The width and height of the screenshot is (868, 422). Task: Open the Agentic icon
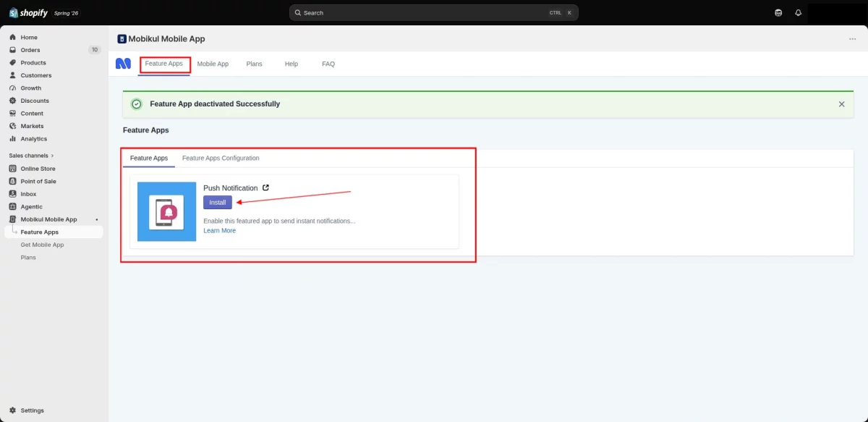point(13,207)
